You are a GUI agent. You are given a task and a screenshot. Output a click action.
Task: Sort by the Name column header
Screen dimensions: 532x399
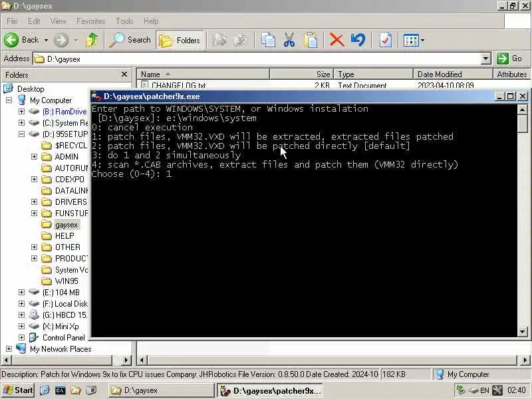click(x=203, y=74)
